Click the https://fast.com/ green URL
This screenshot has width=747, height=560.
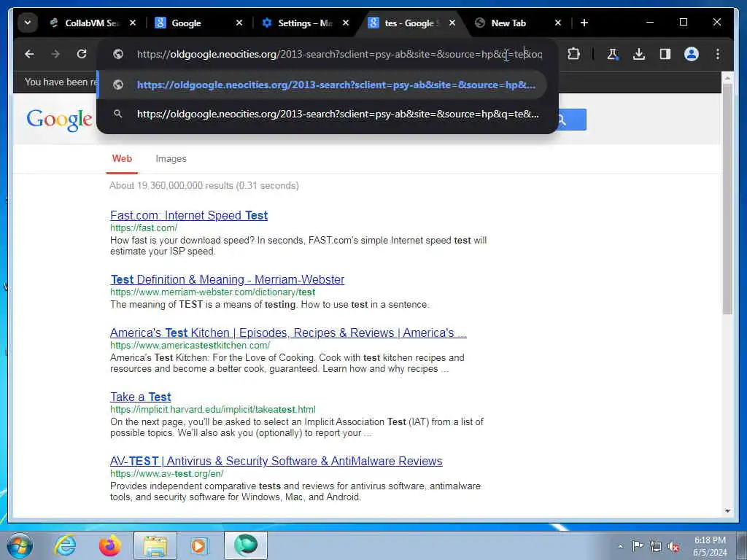point(144,228)
